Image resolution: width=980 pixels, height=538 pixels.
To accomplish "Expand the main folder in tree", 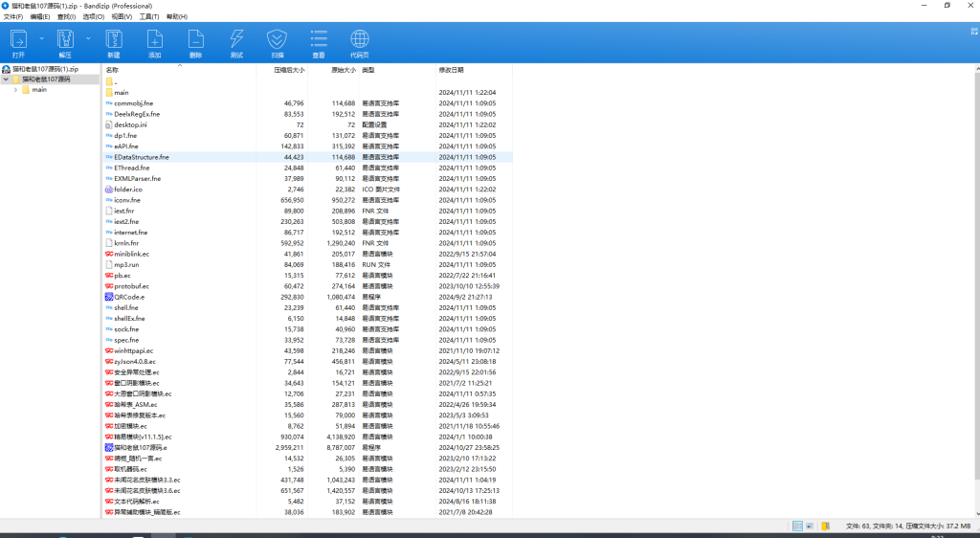I will pyautogui.click(x=15, y=90).
